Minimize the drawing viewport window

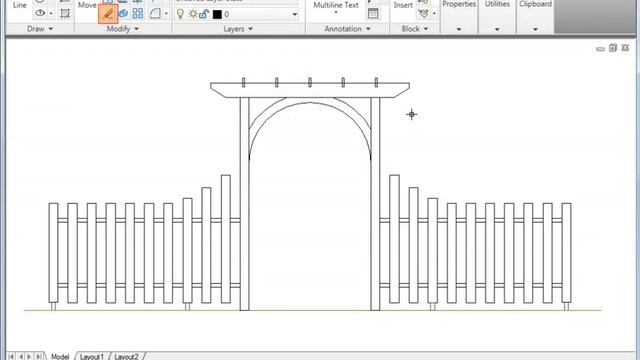[600, 49]
